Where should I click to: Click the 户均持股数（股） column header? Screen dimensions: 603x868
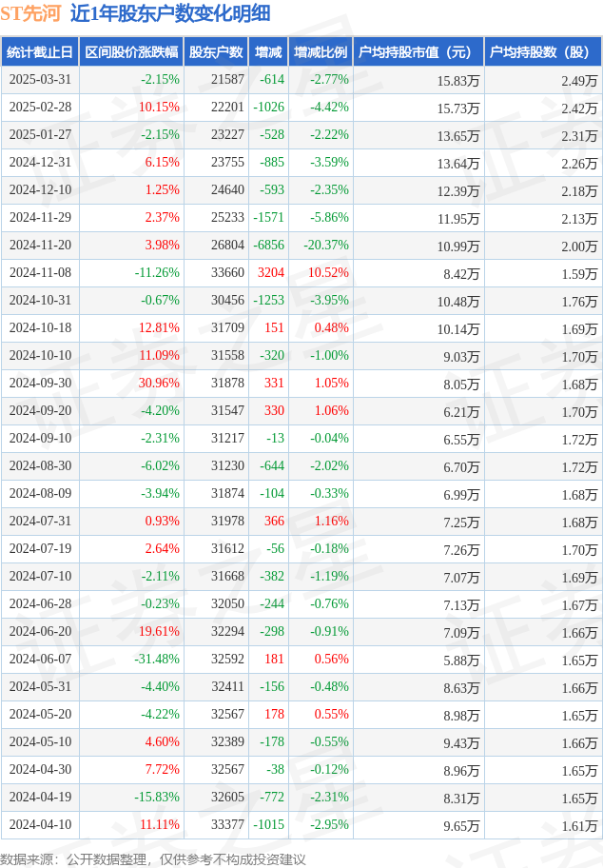pos(543,52)
